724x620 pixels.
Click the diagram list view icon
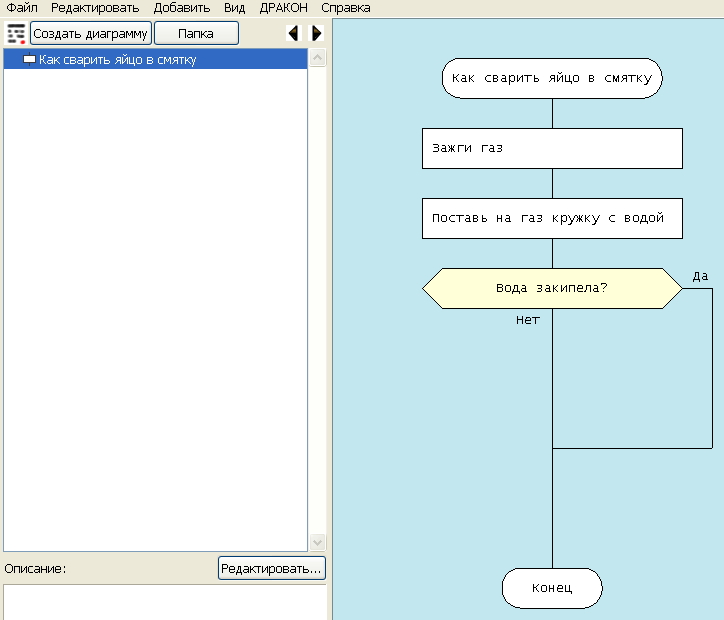15,33
